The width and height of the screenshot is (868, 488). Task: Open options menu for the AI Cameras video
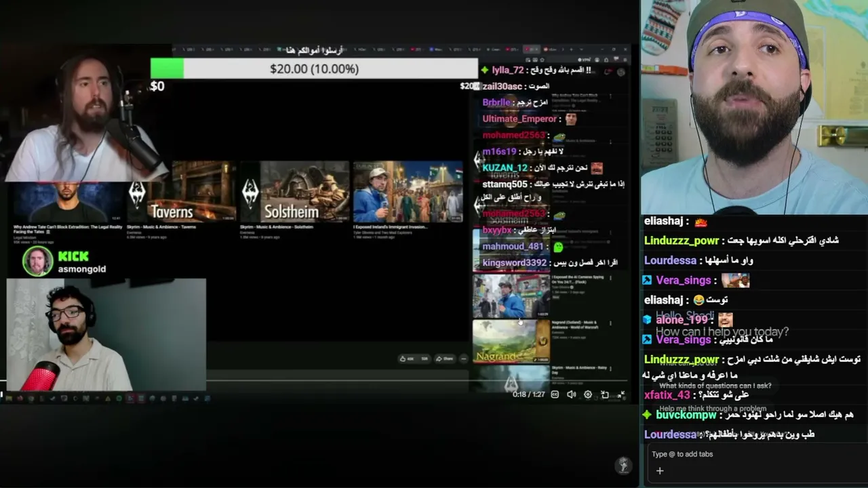pos(610,279)
